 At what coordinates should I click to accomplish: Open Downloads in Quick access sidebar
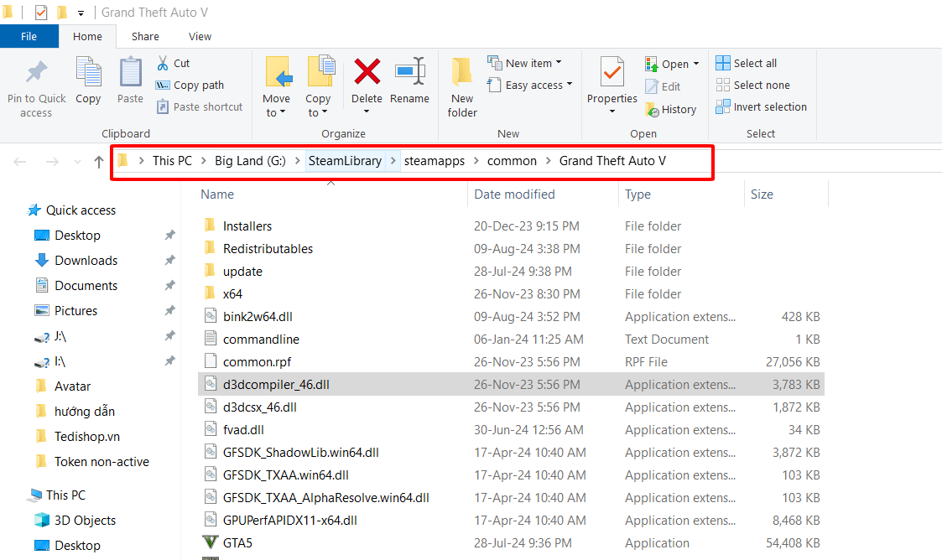(86, 260)
